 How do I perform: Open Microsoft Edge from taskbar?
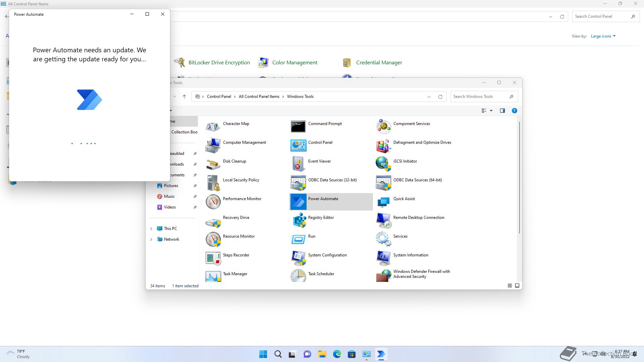coord(337,354)
